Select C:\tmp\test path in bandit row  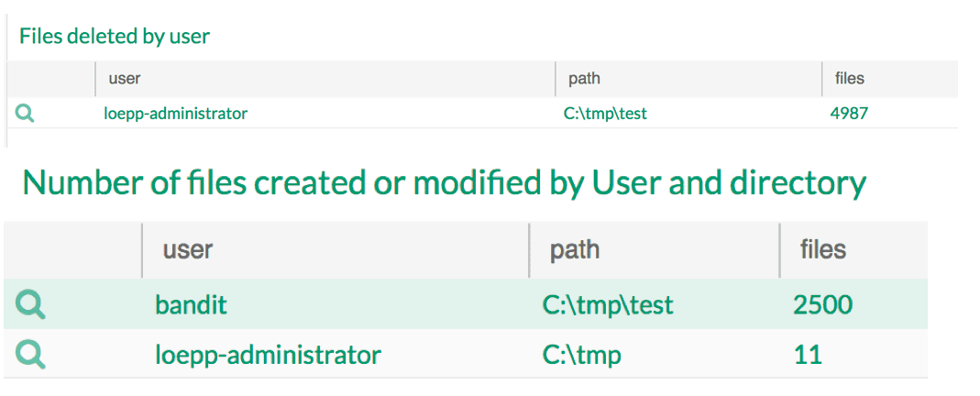[608, 304]
